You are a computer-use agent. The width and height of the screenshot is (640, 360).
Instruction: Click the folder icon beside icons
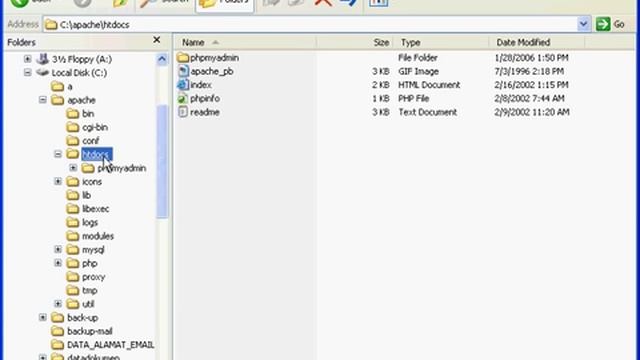point(73,181)
